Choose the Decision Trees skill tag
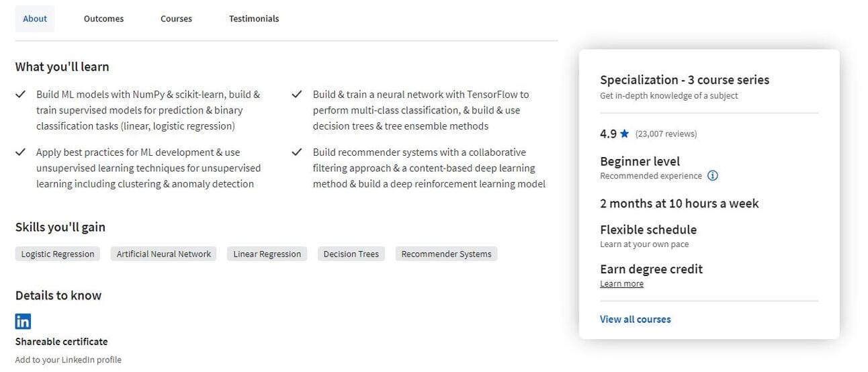Screen dimensions: 868x372 tap(351, 254)
